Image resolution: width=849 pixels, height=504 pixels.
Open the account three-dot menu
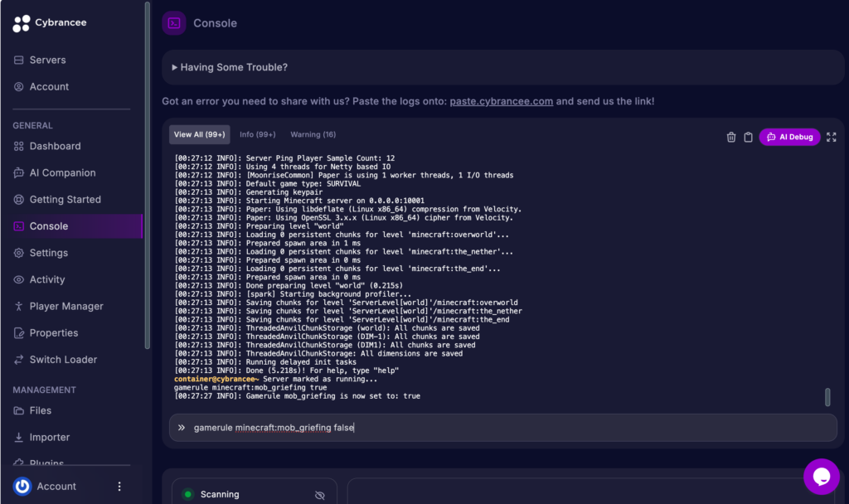(x=119, y=486)
